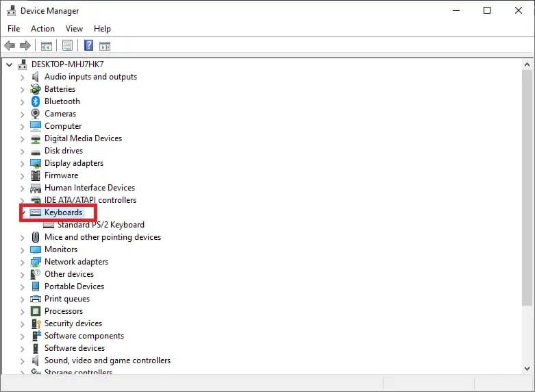Click the Print queues printer icon
The width and height of the screenshot is (535, 392).
36,299
